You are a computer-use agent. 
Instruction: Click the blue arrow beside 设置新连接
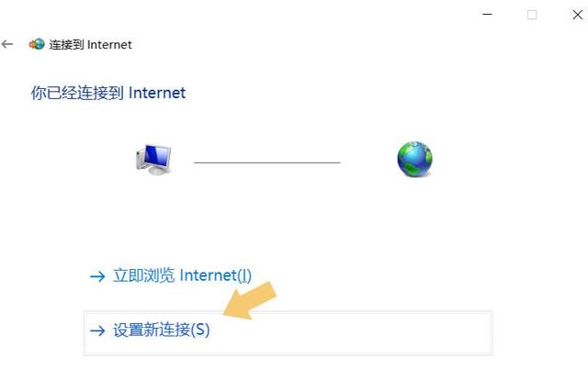(97, 330)
